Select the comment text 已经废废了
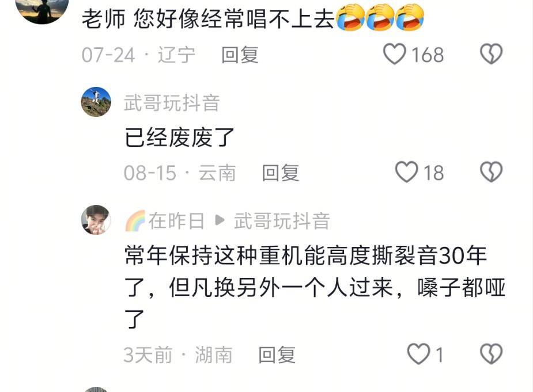This screenshot has width=533, height=392. pos(179,138)
